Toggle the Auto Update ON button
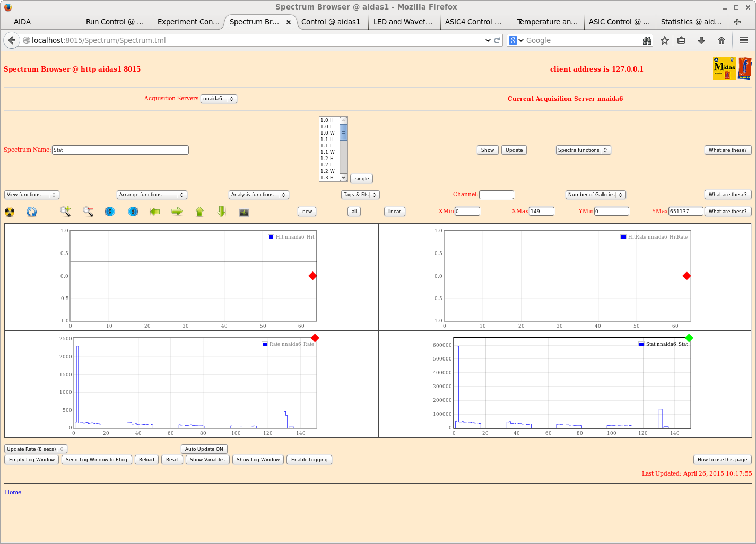Image resolution: width=756 pixels, height=544 pixels. [204, 449]
